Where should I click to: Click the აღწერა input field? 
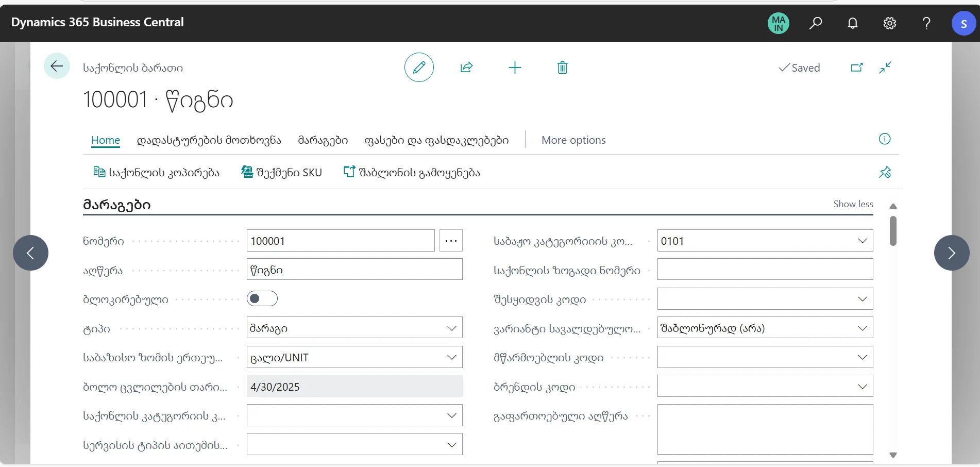point(354,270)
